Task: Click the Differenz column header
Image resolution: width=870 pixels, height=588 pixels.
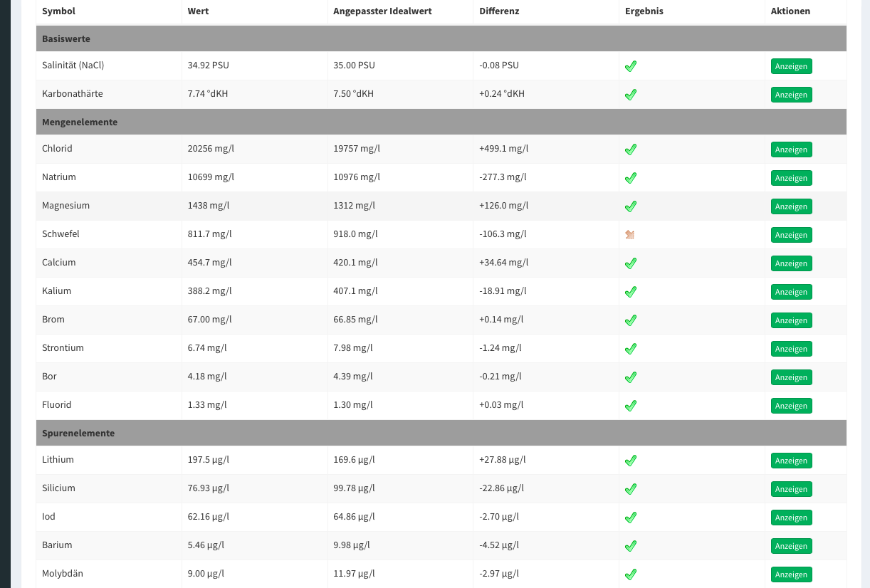Action: 499,11
